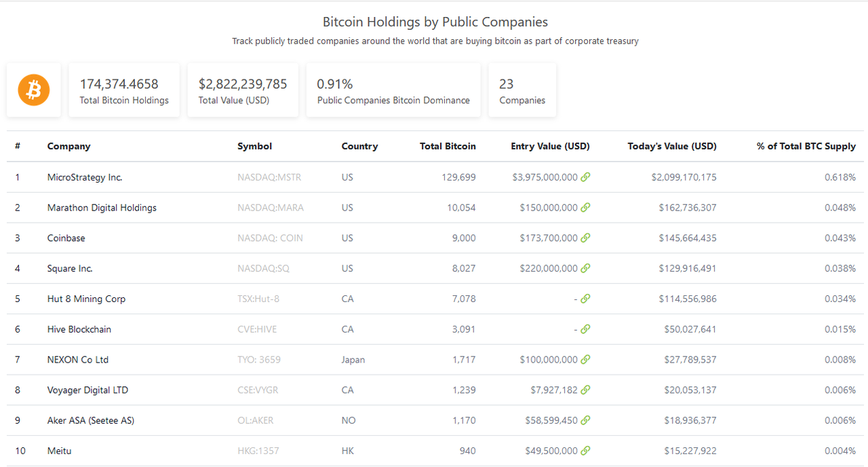Screen dimensions: 868x467
Task: Click Hut 8 Mining Corp name
Action: click(x=86, y=299)
